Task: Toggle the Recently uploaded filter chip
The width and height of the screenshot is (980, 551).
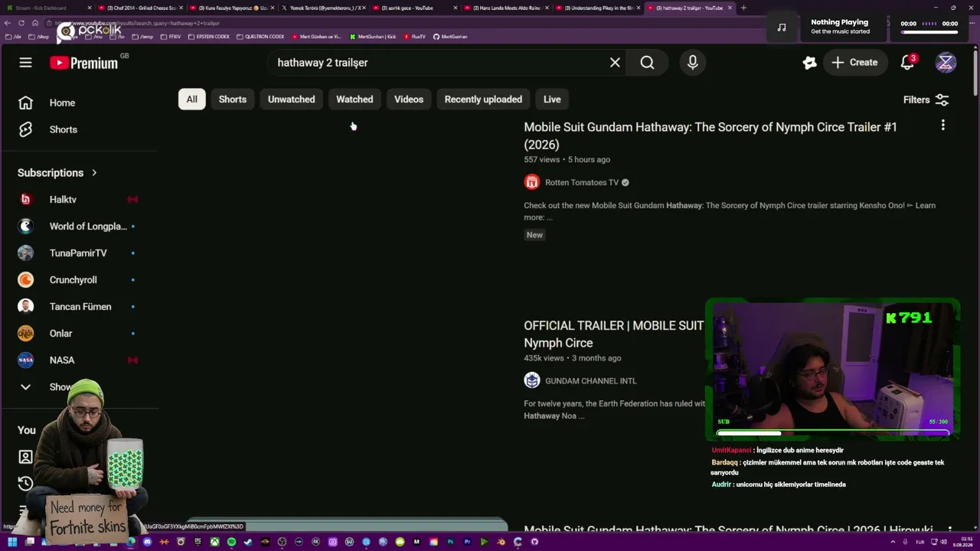Action: [483, 99]
